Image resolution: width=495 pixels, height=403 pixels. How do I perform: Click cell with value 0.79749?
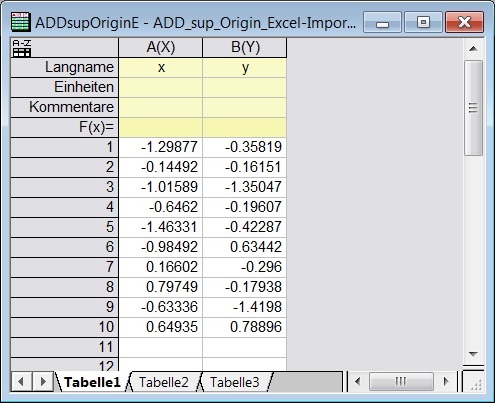[161, 287]
